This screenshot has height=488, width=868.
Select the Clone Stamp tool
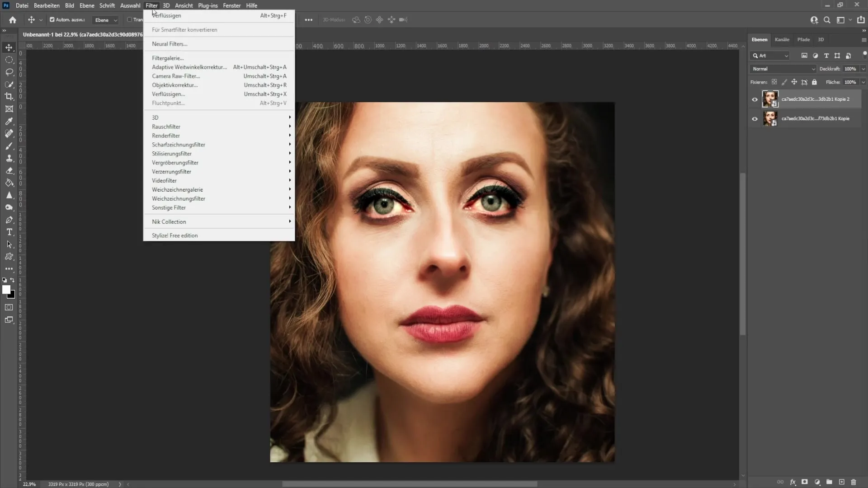pos(9,158)
